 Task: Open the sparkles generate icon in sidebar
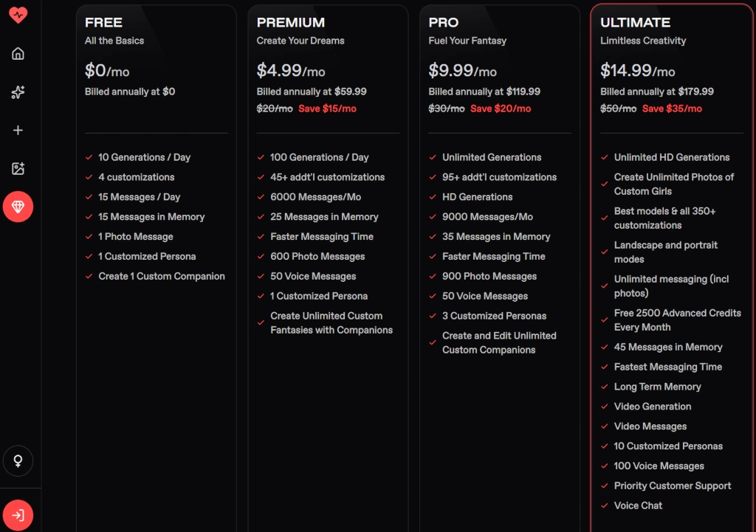(x=18, y=92)
